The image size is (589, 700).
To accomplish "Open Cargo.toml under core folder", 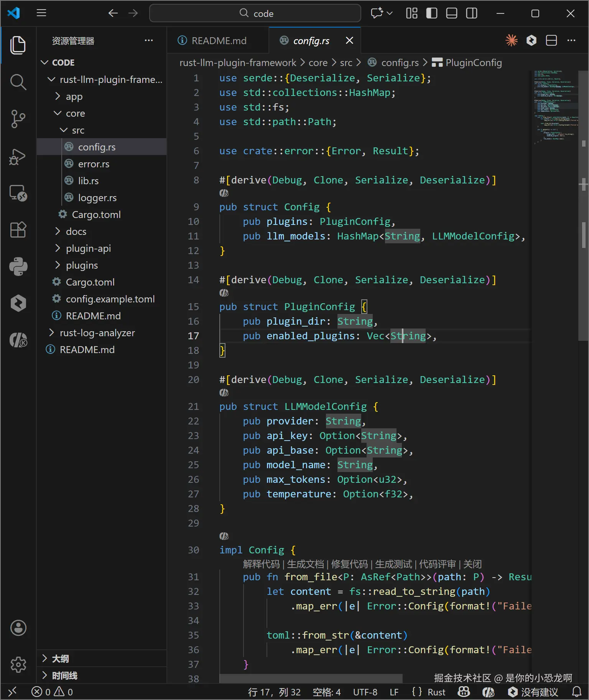I will [x=102, y=215].
